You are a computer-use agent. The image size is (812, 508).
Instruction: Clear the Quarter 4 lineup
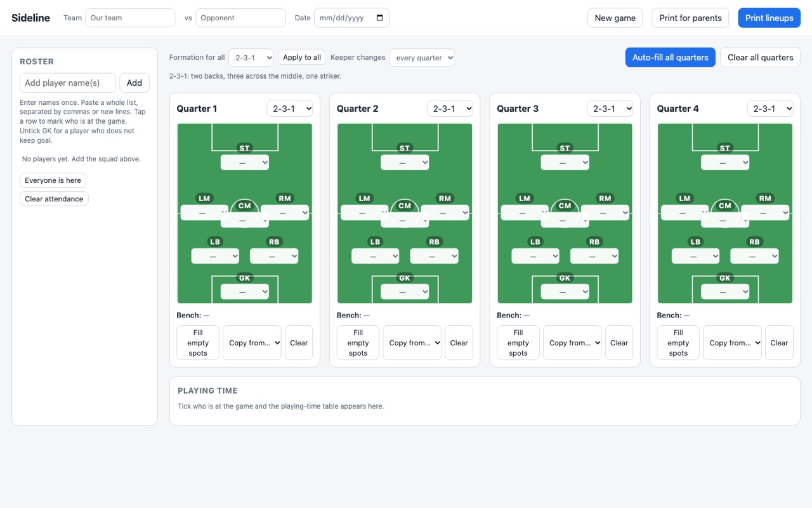779,343
